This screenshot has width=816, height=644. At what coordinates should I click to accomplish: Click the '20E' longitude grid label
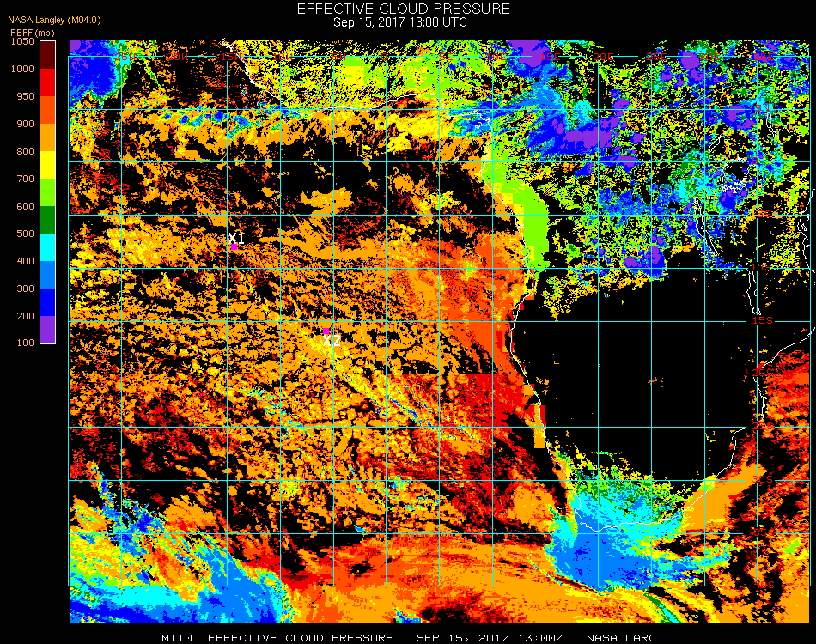(x=603, y=57)
